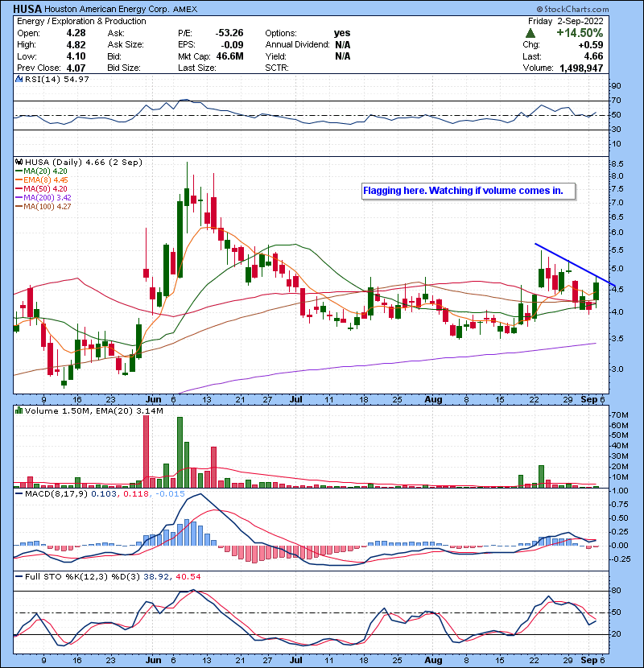The width and height of the screenshot is (644, 668).
Task: Click the High value 4.82
Action: (x=76, y=45)
